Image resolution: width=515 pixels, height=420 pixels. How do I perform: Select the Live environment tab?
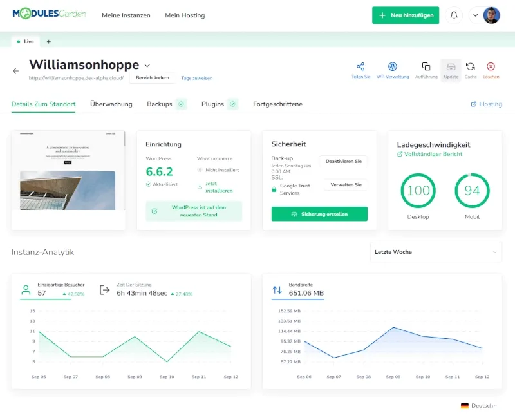tap(26, 41)
